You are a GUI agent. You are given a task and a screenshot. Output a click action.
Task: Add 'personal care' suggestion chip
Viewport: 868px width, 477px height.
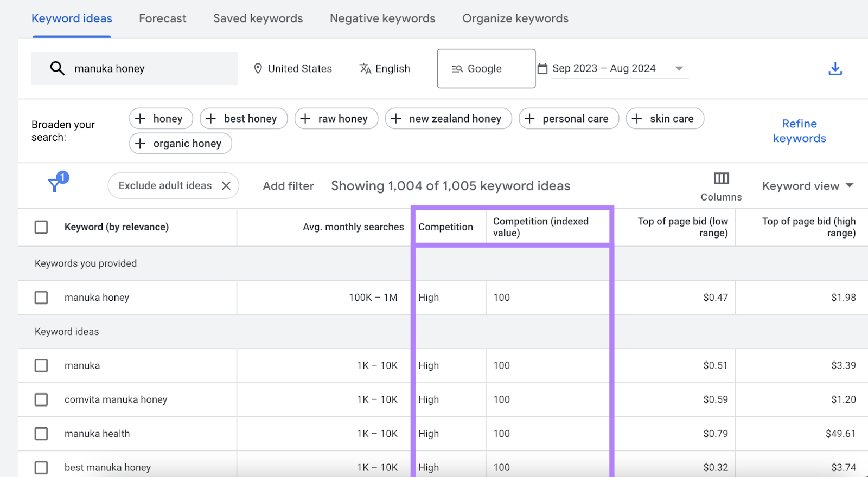pos(569,119)
